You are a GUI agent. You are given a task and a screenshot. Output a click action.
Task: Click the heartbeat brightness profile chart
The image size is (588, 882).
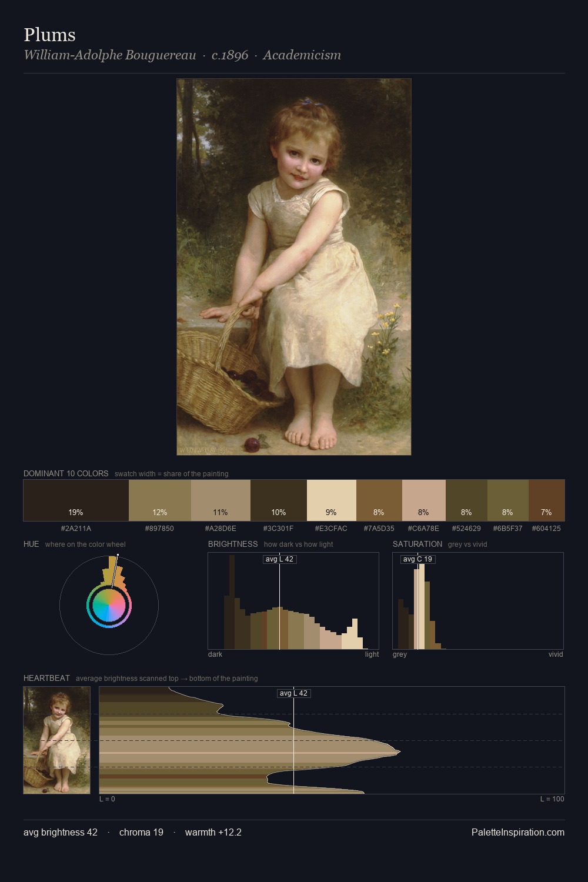(x=332, y=740)
